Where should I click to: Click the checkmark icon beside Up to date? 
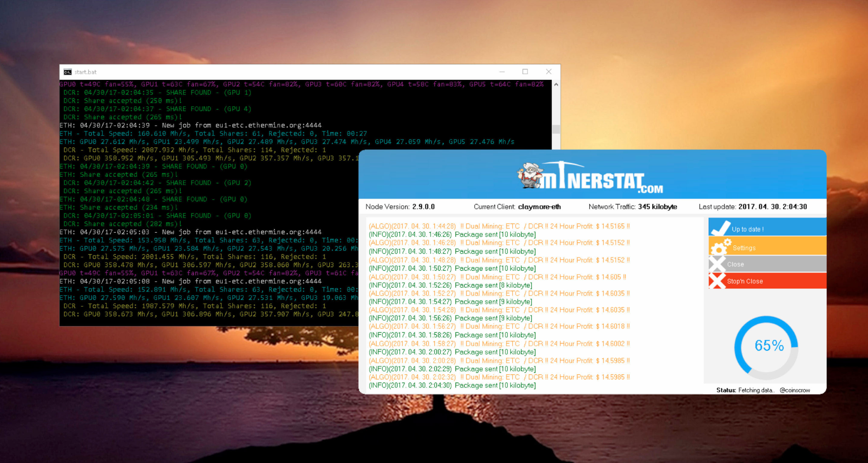pyautogui.click(x=720, y=227)
